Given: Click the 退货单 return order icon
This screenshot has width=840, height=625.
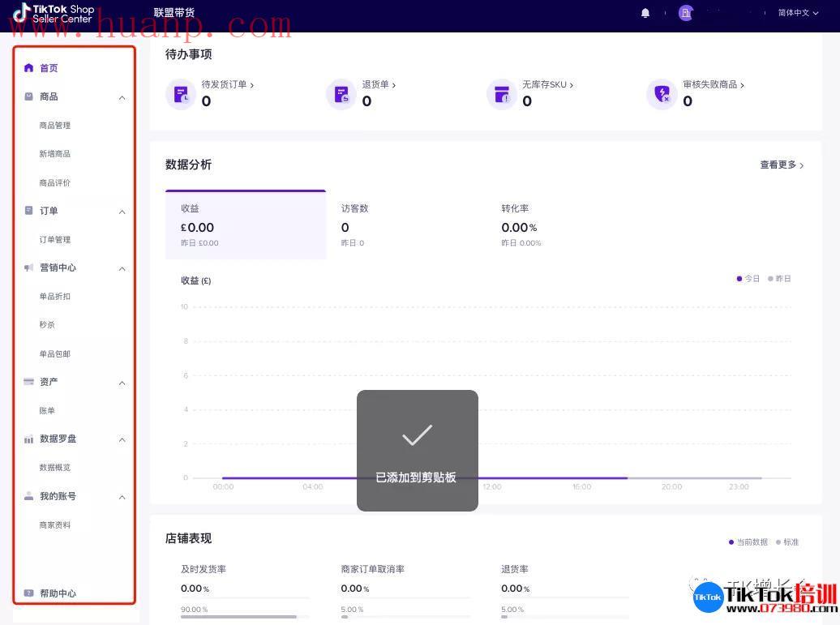Looking at the screenshot, I should pos(341,94).
